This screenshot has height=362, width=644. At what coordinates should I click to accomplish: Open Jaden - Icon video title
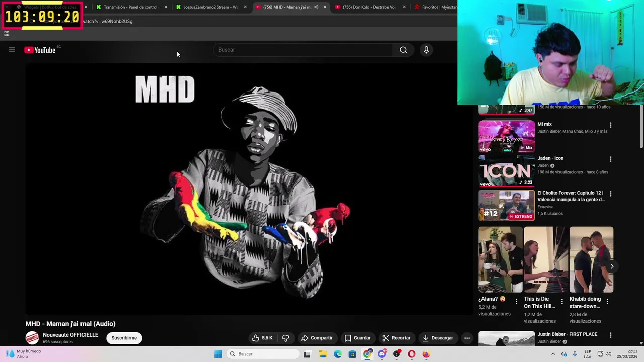coord(550,158)
